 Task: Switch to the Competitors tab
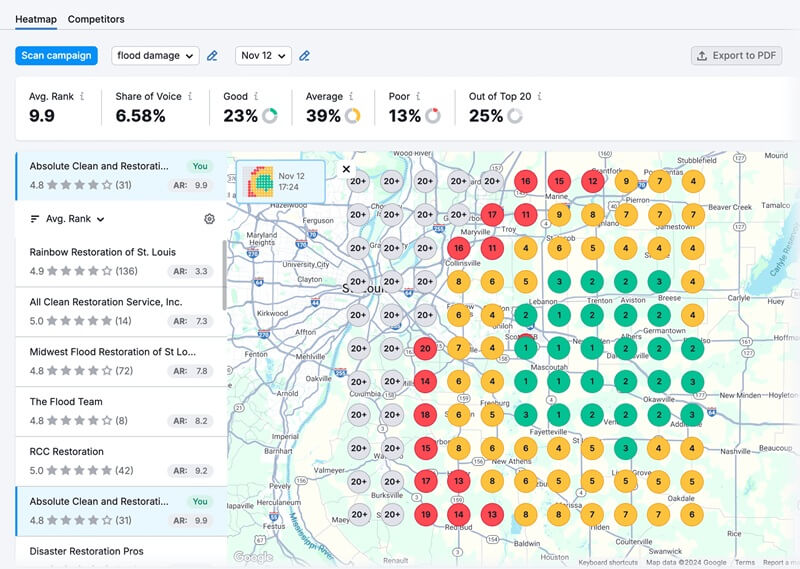point(96,19)
